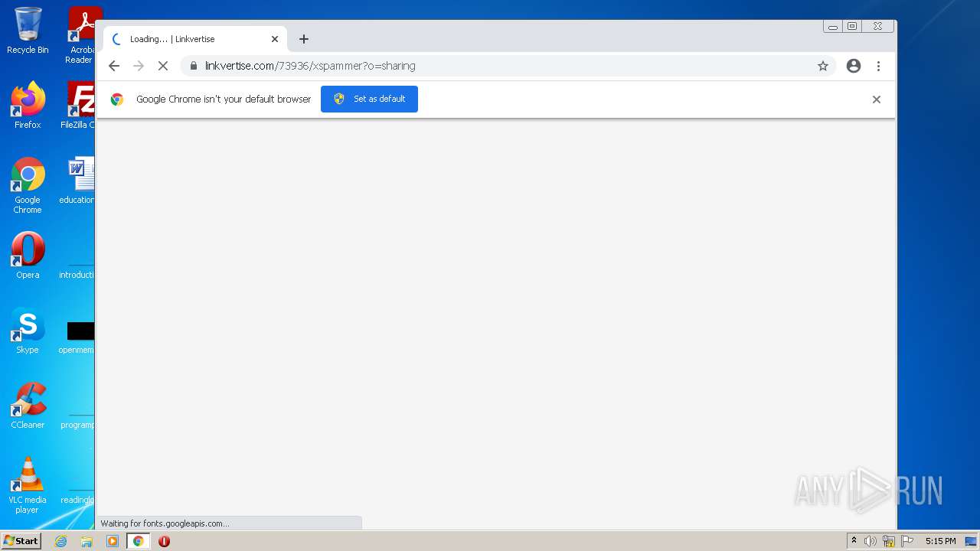Dismiss the default browser infobar
The image size is (980, 551).
[877, 99]
